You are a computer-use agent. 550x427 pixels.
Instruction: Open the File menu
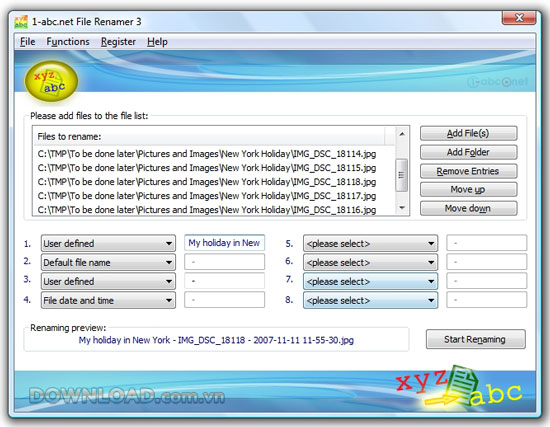[28, 42]
